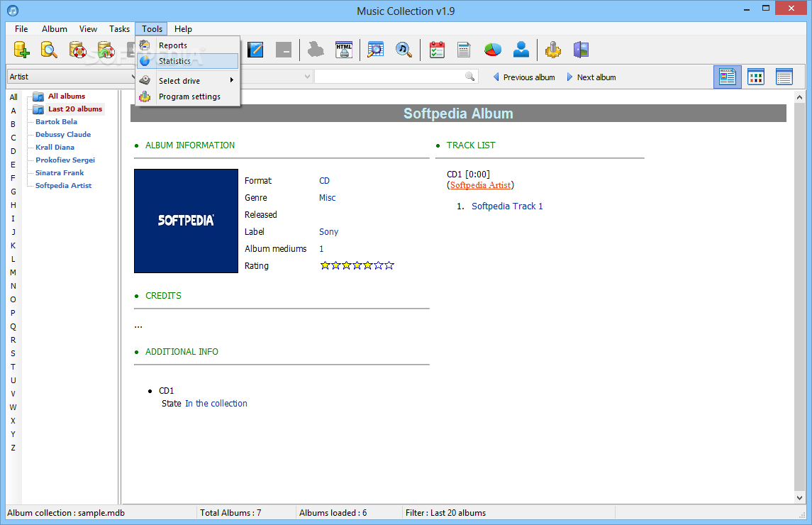Image resolution: width=812 pixels, height=525 pixels.
Task: Filter artists by letter S
Action: (13, 353)
